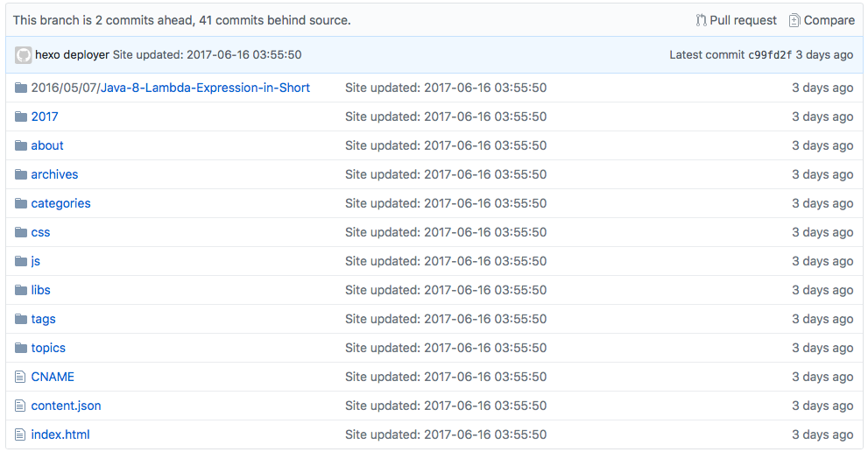This screenshot has width=868, height=452.
Task: Click '3 days ago' in the CNAME row
Action: pyautogui.click(x=822, y=377)
